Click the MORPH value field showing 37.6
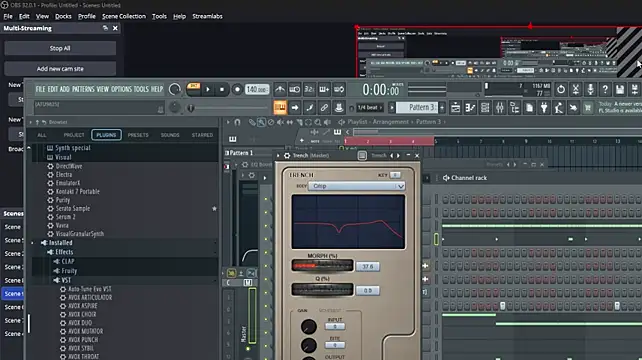 coord(368,267)
